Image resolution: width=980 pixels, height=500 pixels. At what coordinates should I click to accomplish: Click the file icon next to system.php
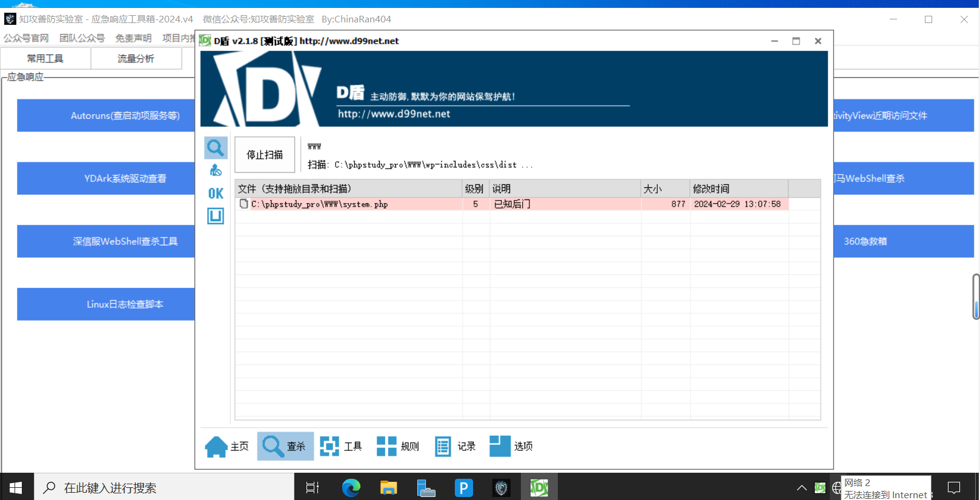[243, 204]
